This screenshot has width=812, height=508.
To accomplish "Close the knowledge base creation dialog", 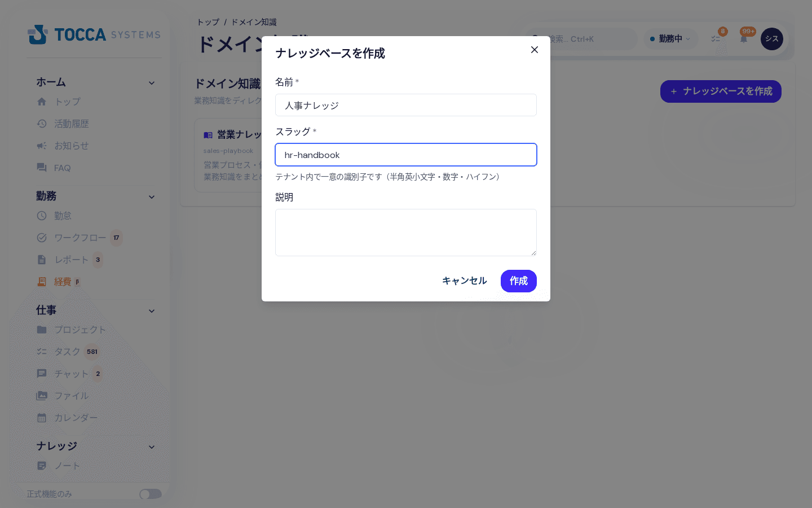I will (535, 50).
